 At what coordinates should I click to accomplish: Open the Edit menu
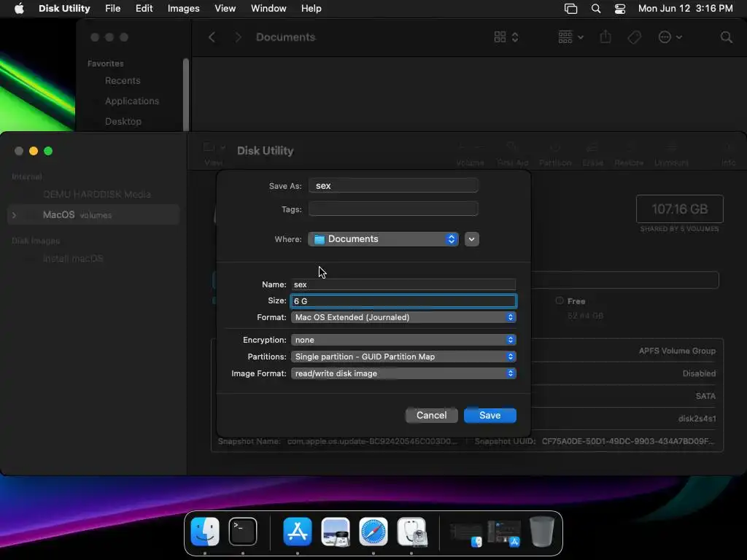(144, 9)
